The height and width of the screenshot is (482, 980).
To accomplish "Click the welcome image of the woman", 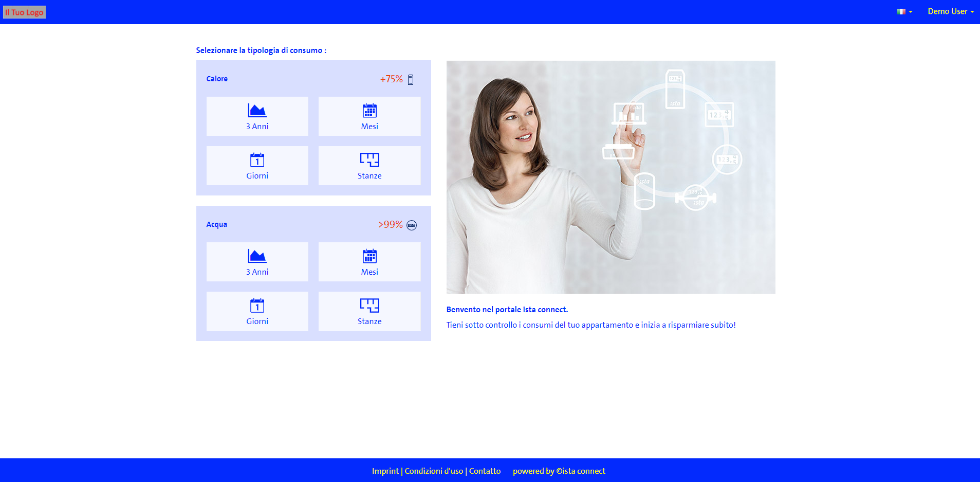I will point(611,177).
